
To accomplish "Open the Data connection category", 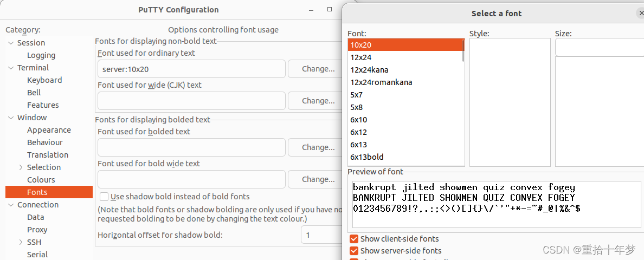I will coord(36,217).
